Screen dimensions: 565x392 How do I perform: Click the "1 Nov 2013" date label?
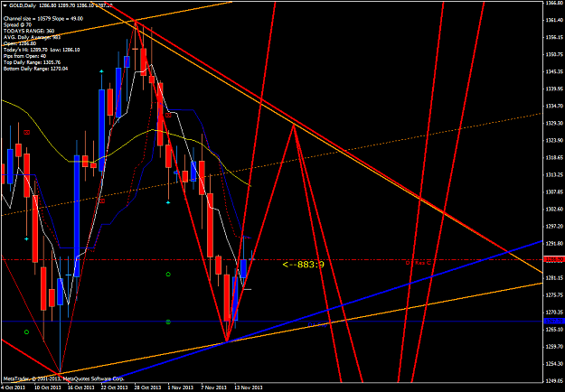coord(183,388)
